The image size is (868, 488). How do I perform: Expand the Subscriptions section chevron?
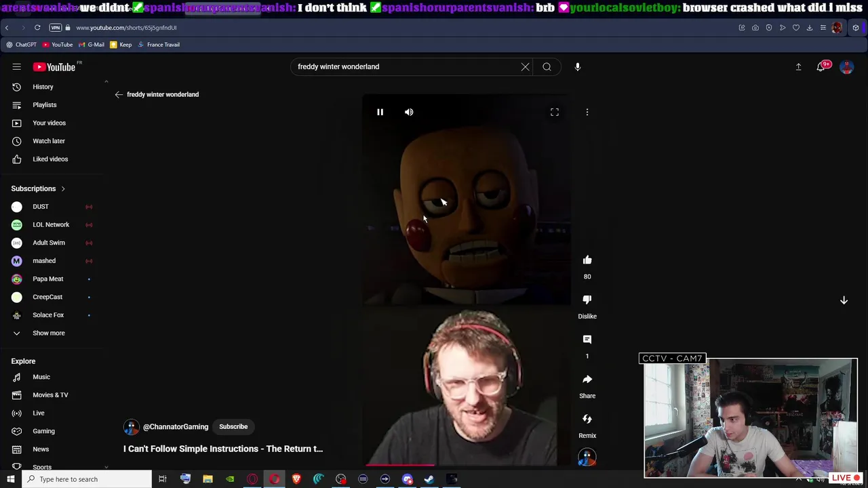(x=63, y=188)
